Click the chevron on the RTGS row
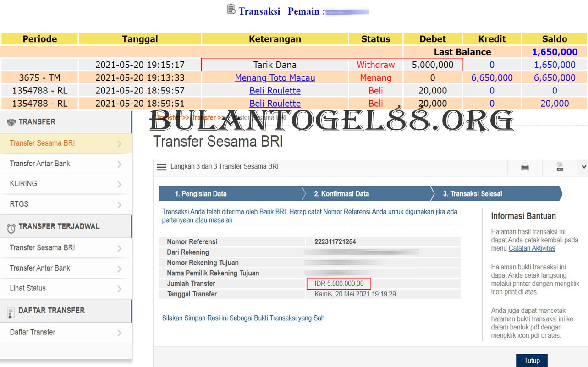Screen dimensions: 588x367 click(x=119, y=205)
